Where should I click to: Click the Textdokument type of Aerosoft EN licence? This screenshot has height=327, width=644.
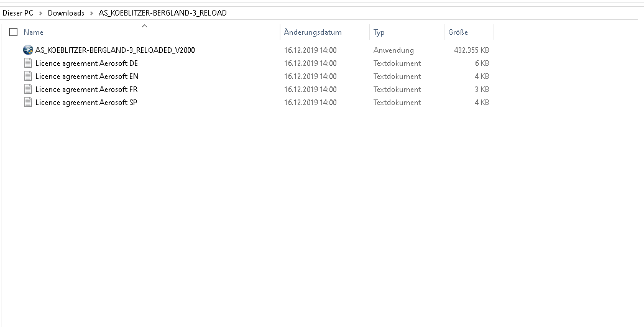(397, 76)
